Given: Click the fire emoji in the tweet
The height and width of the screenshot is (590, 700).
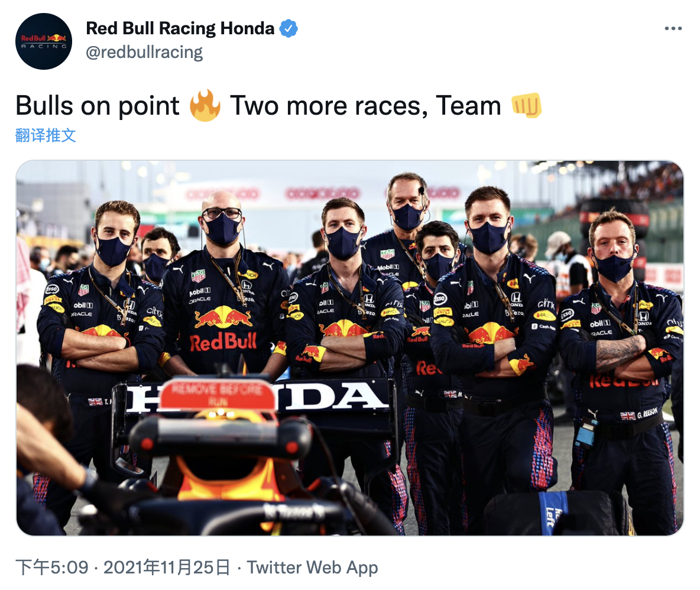Looking at the screenshot, I should point(205,106).
